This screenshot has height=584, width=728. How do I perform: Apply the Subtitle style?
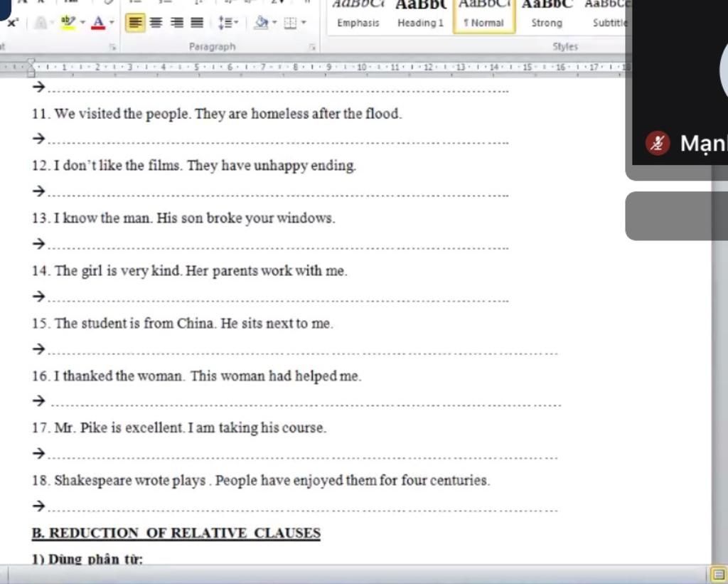click(x=606, y=17)
